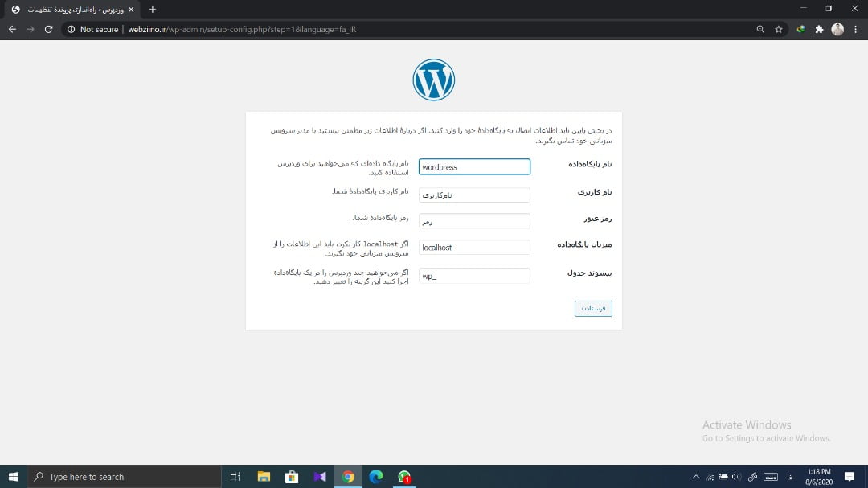The height and width of the screenshot is (488, 868).
Task: Open the Extensions puzzle icon
Action: [819, 30]
